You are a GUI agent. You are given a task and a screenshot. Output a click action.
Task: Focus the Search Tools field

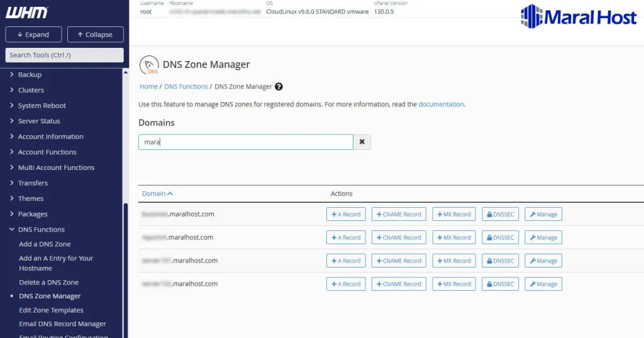(x=65, y=55)
